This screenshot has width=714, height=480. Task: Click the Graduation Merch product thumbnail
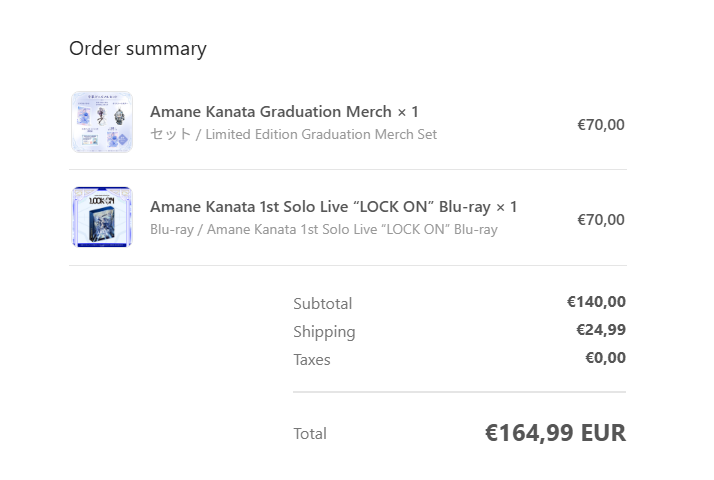[101, 122]
